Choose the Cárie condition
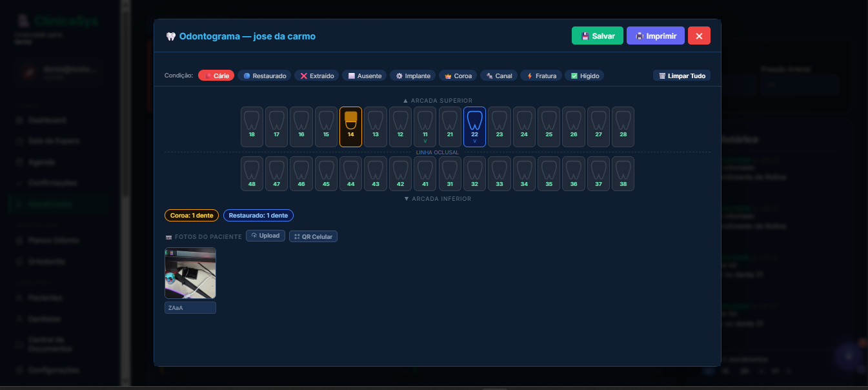The width and height of the screenshot is (868, 390). pos(216,76)
